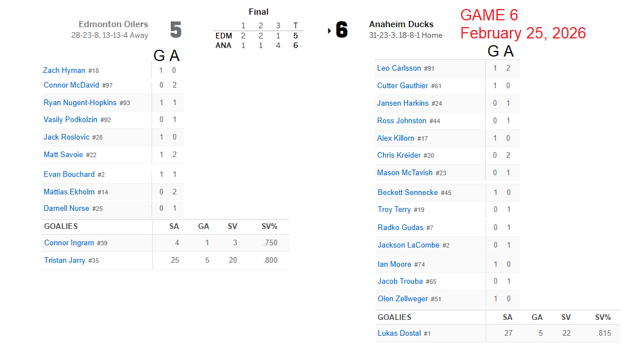Open Jackson LaCombe's player link
Screen dimensions: 636x364
[x=408, y=245]
